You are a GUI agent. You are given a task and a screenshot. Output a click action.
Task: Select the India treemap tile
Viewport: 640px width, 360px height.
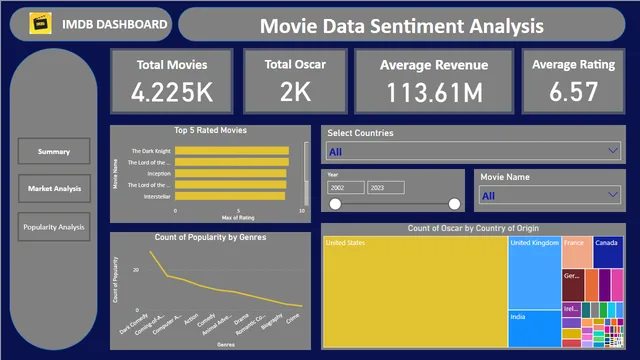pyautogui.click(x=535, y=329)
